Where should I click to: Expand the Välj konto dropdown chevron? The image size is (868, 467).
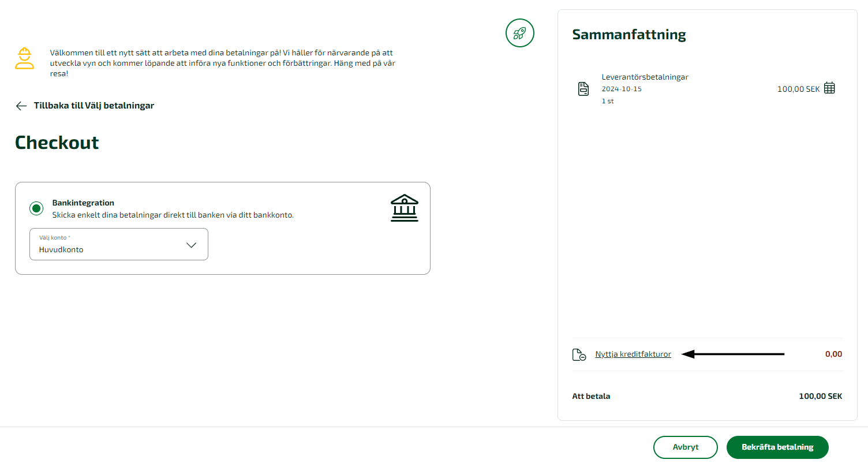point(192,245)
